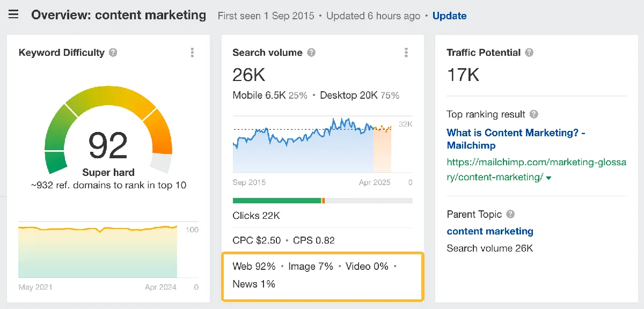Click the help icon next to Traffic Potential
This screenshot has width=644, height=309.
[x=529, y=53]
